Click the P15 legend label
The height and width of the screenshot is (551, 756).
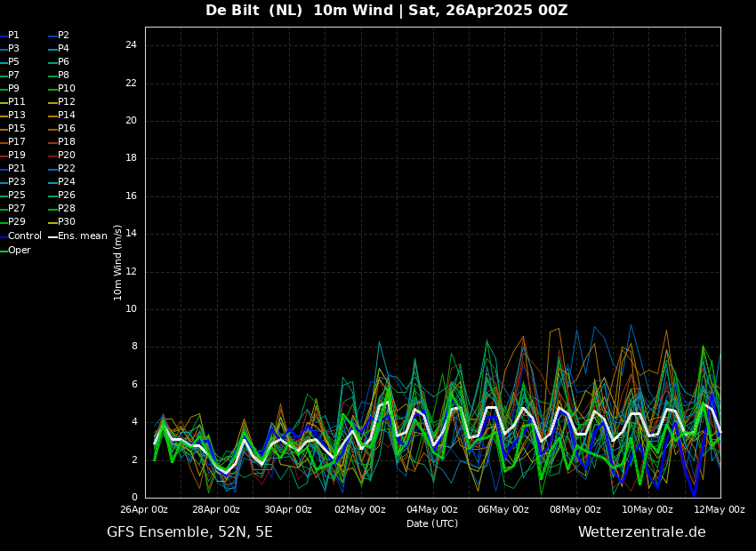[16, 129]
